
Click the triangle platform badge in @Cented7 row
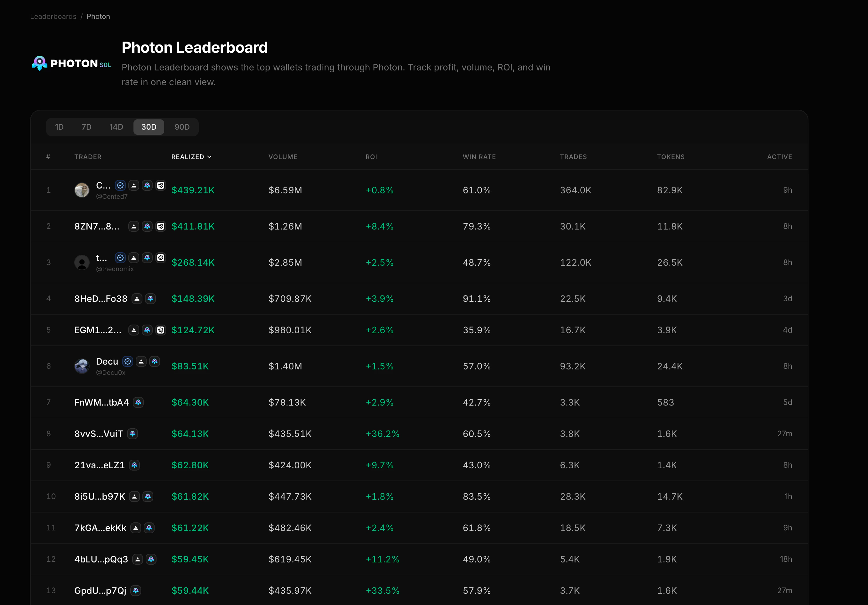click(x=134, y=185)
